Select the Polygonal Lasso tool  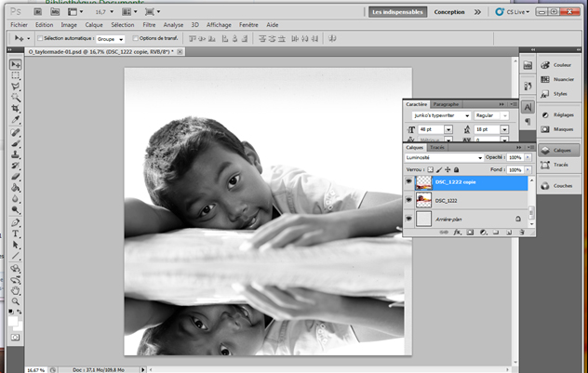tap(16, 87)
